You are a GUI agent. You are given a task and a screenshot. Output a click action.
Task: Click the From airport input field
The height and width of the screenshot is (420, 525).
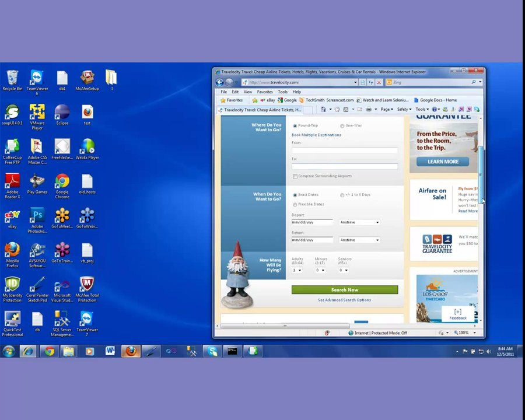point(345,150)
